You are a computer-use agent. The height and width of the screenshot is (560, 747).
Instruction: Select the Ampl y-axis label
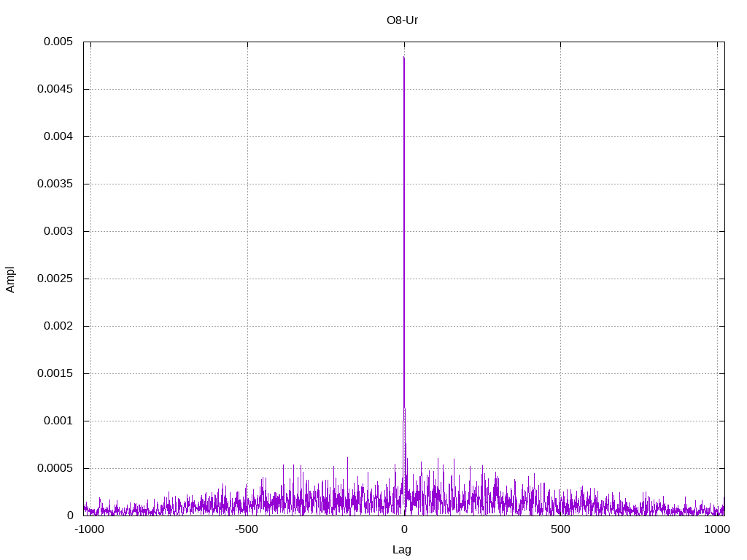[x=10, y=279]
